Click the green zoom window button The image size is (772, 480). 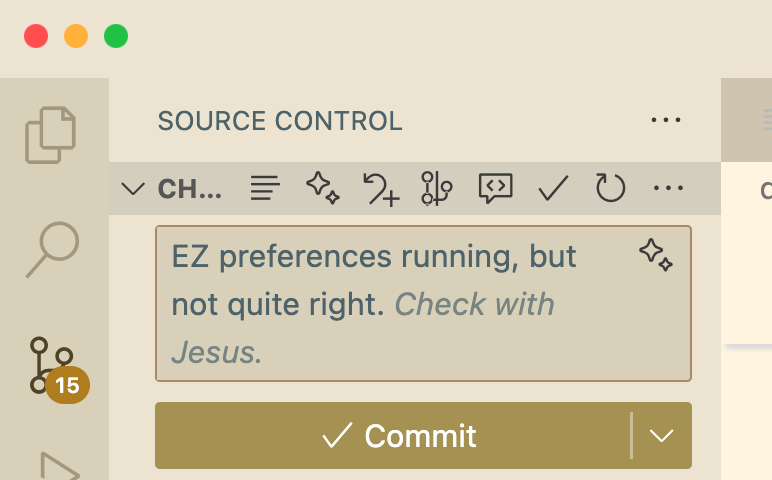click(x=116, y=37)
